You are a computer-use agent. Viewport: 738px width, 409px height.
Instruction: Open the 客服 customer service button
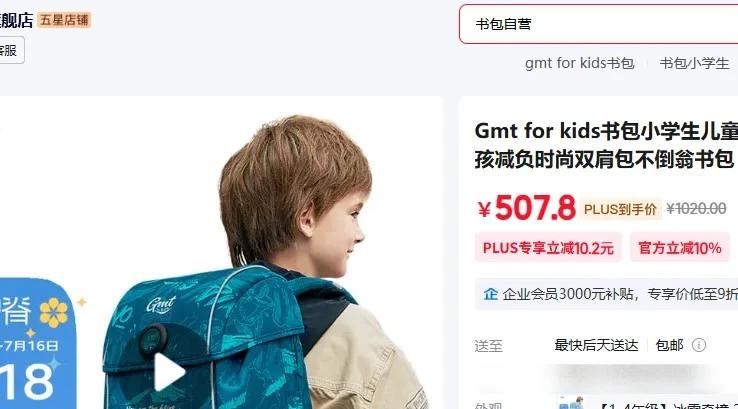9,50
